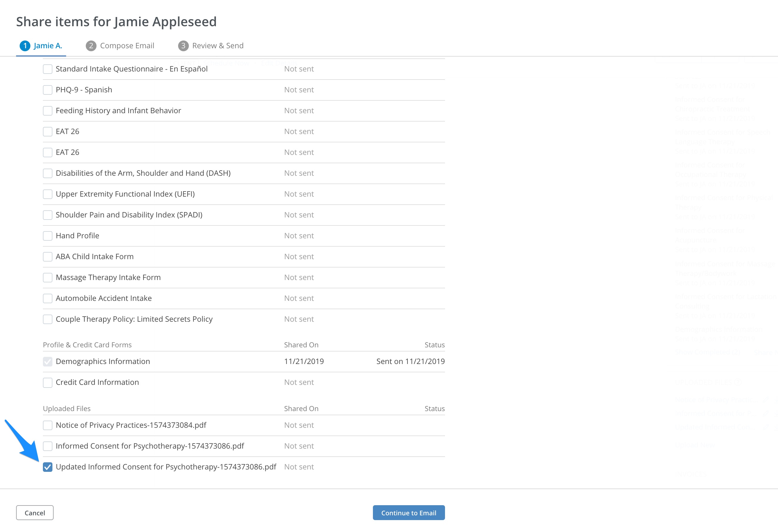This screenshot has width=778, height=532.
Task: Check the first EAT 26 form
Action: coord(48,132)
